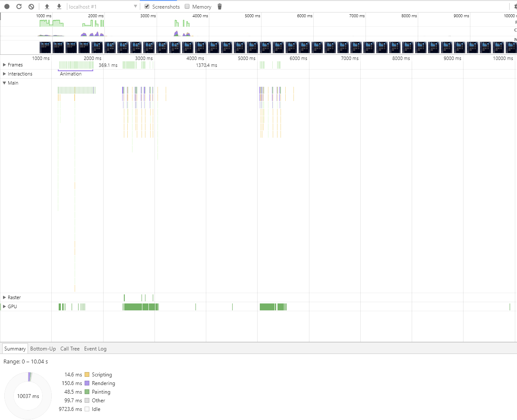Expand the Raster track

[x=4, y=297]
